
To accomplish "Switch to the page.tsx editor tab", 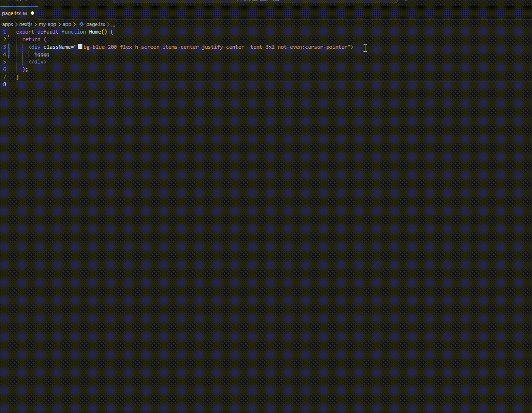I will click(12, 13).
